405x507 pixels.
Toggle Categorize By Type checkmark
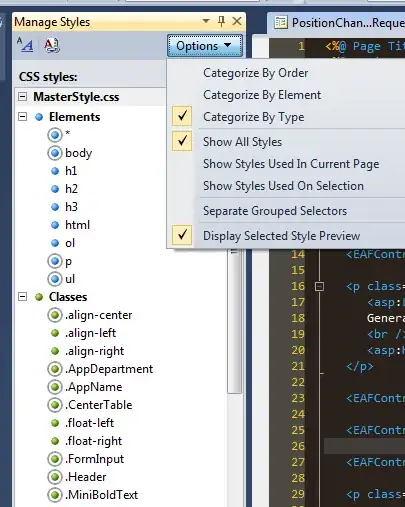[182, 116]
